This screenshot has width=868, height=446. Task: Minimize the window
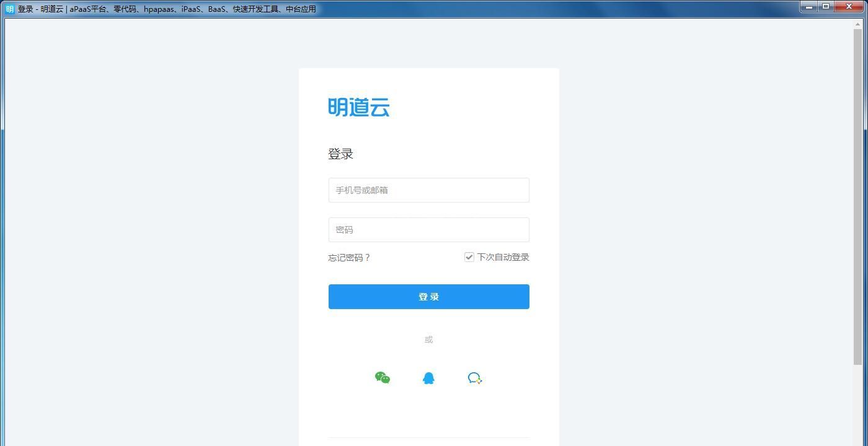pyautogui.click(x=809, y=6)
